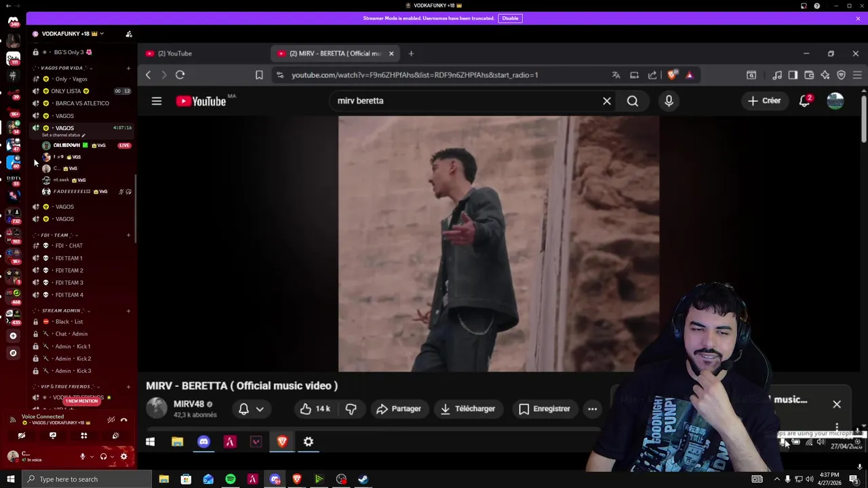Open notification options arrow for MIRV48 channel
This screenshot has width=868, height=488.
coord(260,409)
